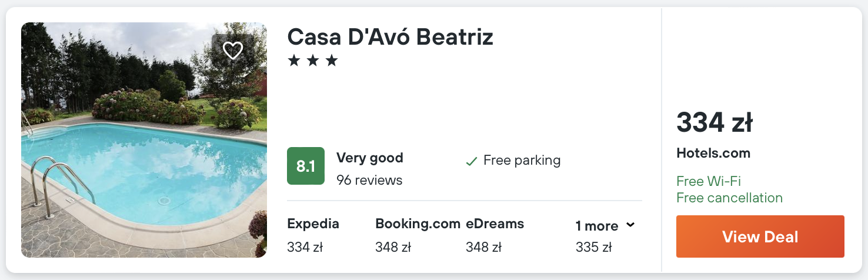Save hotel with the heart icon
The image size is (868, 280).
233,51
